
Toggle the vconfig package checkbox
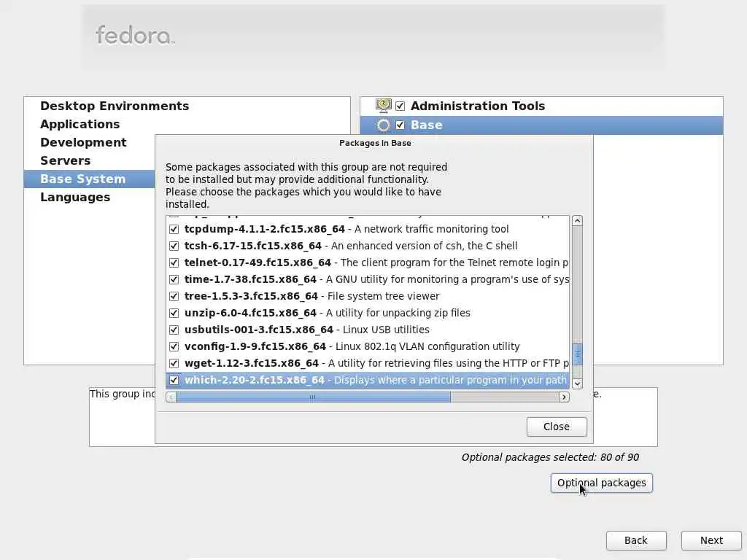tap(174, 346)
